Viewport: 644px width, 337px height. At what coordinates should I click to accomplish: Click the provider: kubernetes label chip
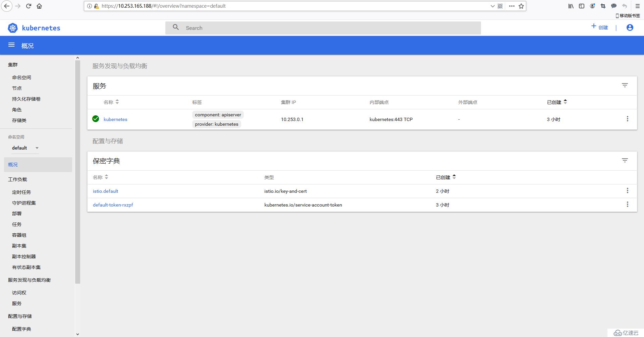[217, 124]
